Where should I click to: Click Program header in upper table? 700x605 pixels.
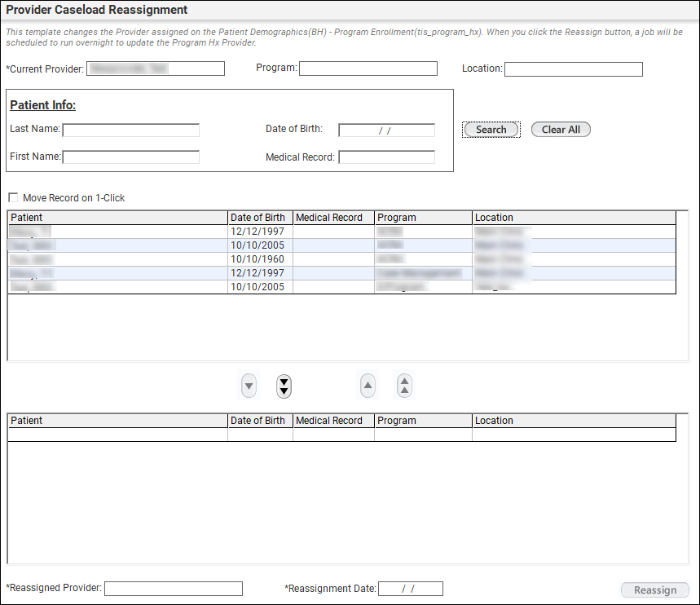point(423,218)
